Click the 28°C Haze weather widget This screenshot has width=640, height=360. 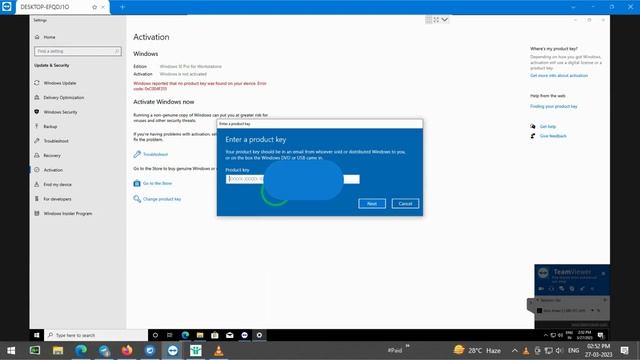(477, 351)
